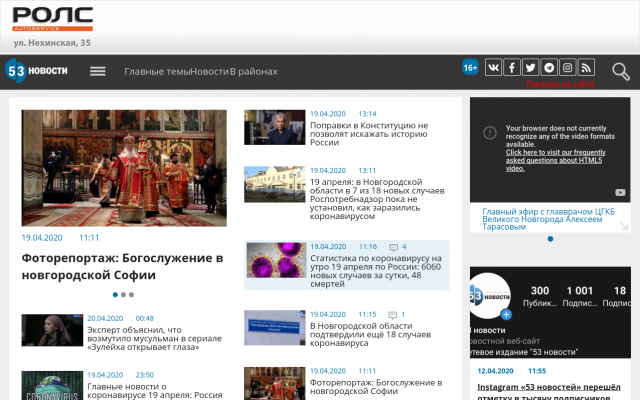Click comments icon on 18 cases article

(x=392, y=315)
